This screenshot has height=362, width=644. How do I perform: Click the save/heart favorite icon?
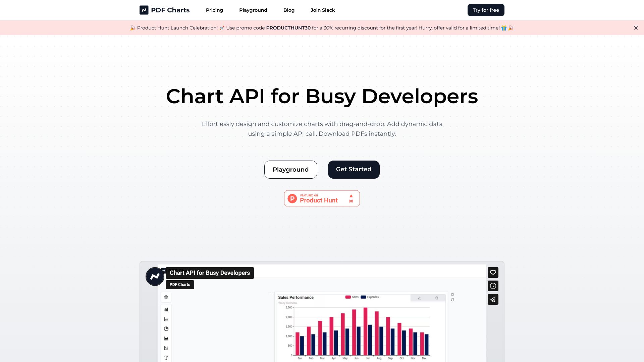tap(493, 272)
